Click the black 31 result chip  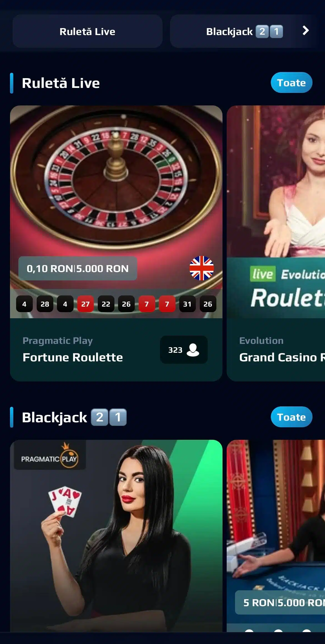coord(187,304)
